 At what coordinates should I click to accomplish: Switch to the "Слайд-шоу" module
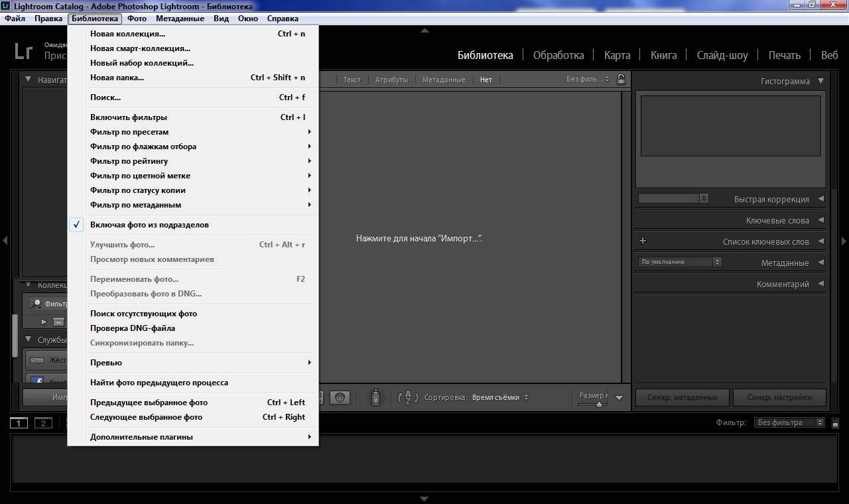722,55
